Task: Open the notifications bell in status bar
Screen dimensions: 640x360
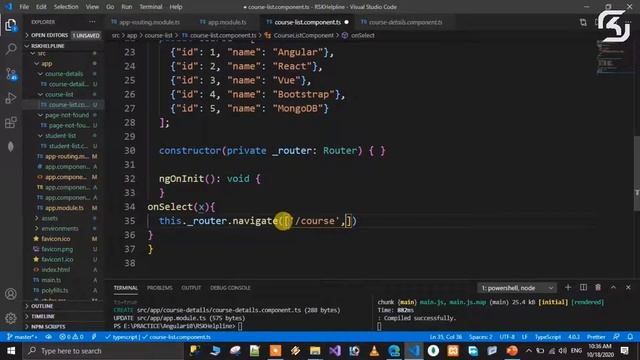Action: (x=630, y=337)
